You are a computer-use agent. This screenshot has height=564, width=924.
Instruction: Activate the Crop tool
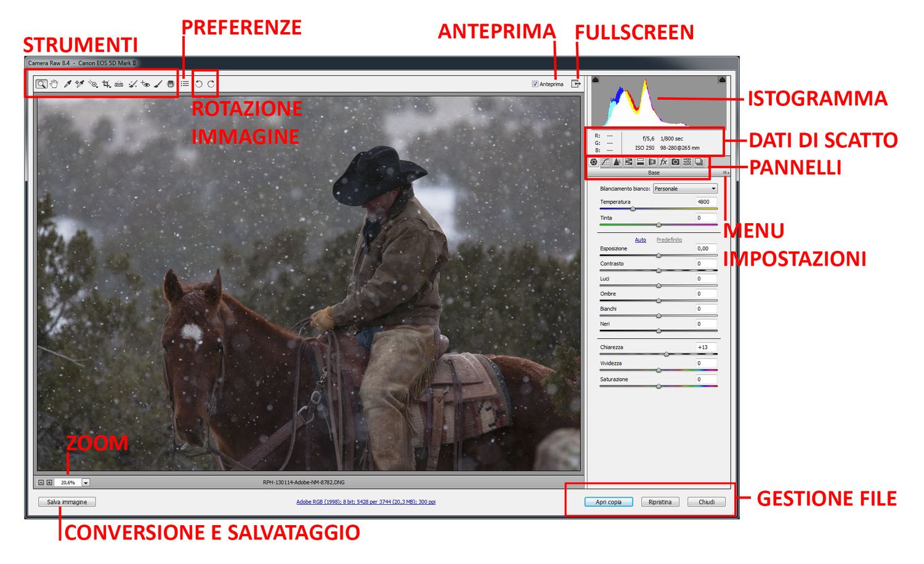106,84
